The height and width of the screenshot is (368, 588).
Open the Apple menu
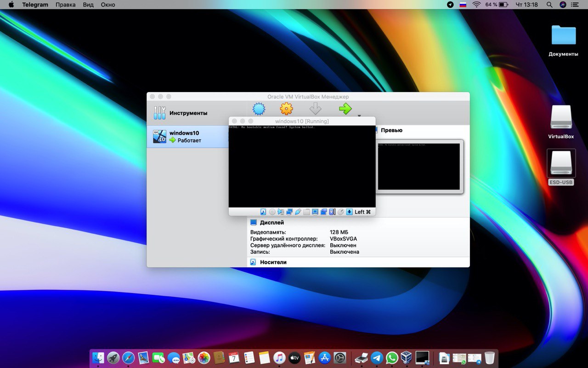(11, 5)
